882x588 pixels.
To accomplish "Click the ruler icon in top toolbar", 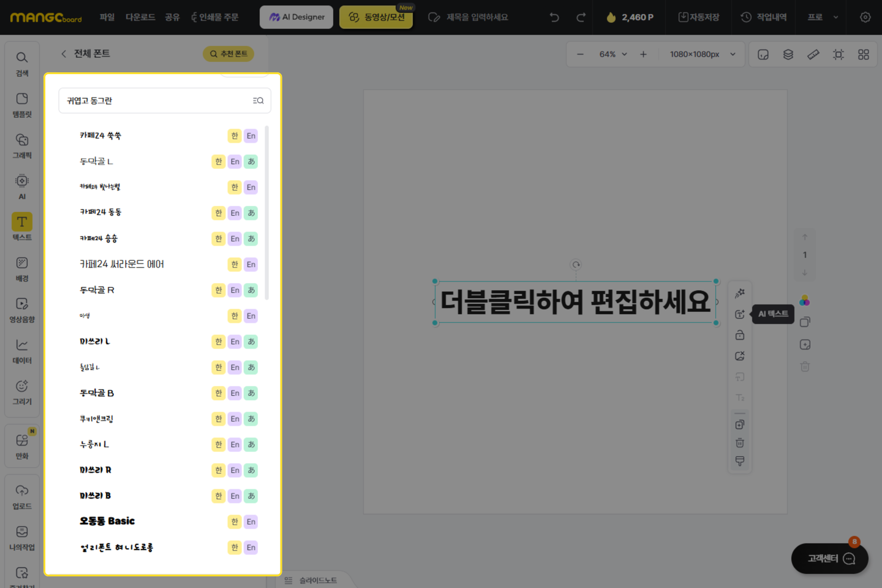I will pos(813,55).
